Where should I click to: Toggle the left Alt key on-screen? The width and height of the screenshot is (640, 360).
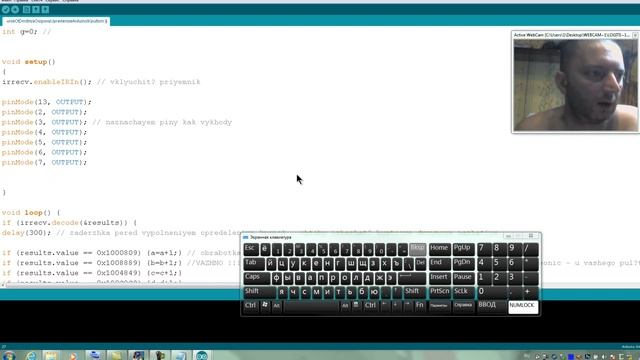point(277,306)
